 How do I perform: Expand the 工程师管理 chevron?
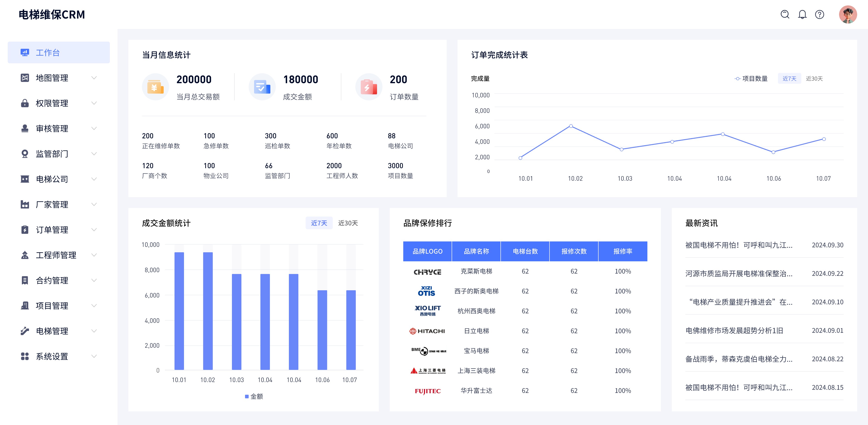[94, 255]
